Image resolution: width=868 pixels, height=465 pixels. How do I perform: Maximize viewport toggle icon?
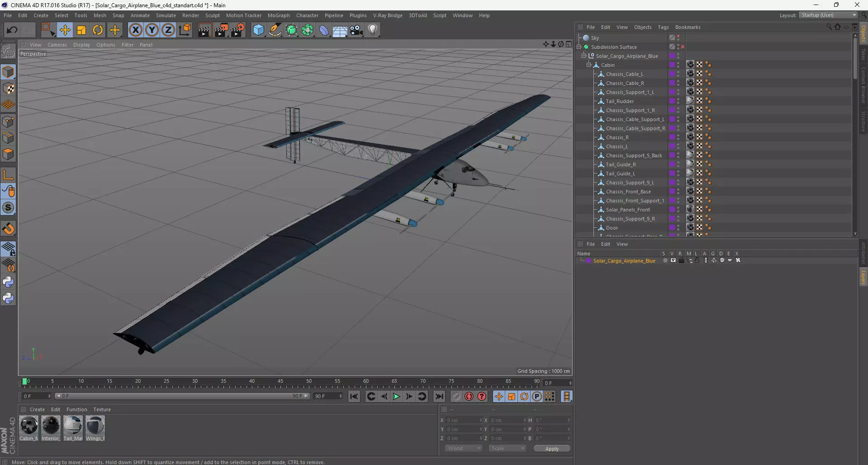(569, 44)
